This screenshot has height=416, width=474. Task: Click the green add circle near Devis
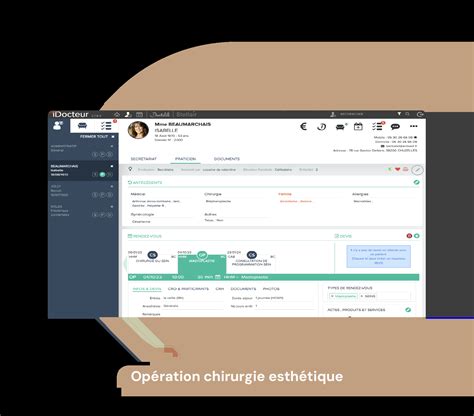pyautogui.click(x=417, y=236)
